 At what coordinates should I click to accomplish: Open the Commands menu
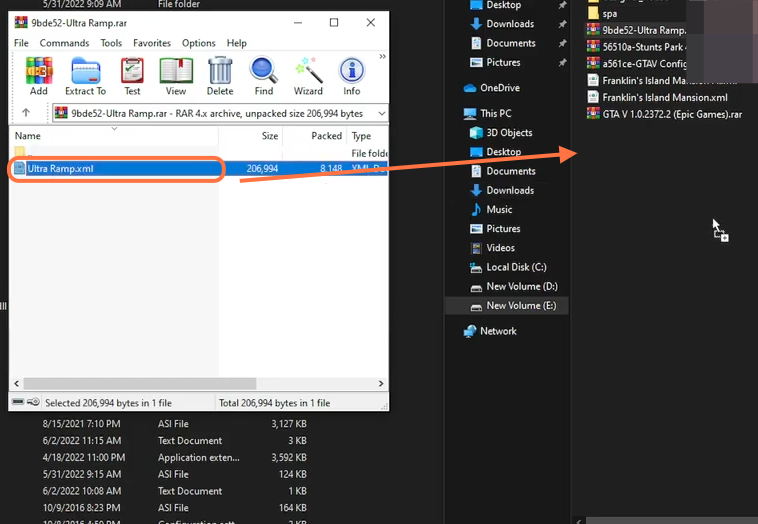(x=64, y=43)
